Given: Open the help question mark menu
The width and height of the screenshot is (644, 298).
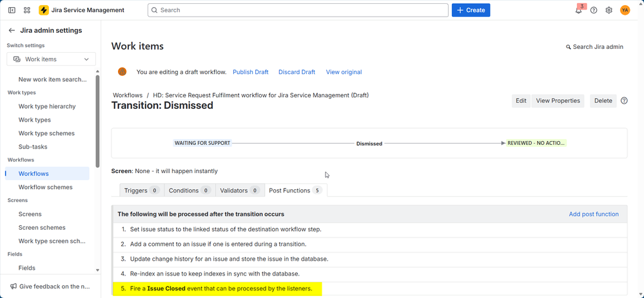Looking at the screenshot, I should pos(594,10).
